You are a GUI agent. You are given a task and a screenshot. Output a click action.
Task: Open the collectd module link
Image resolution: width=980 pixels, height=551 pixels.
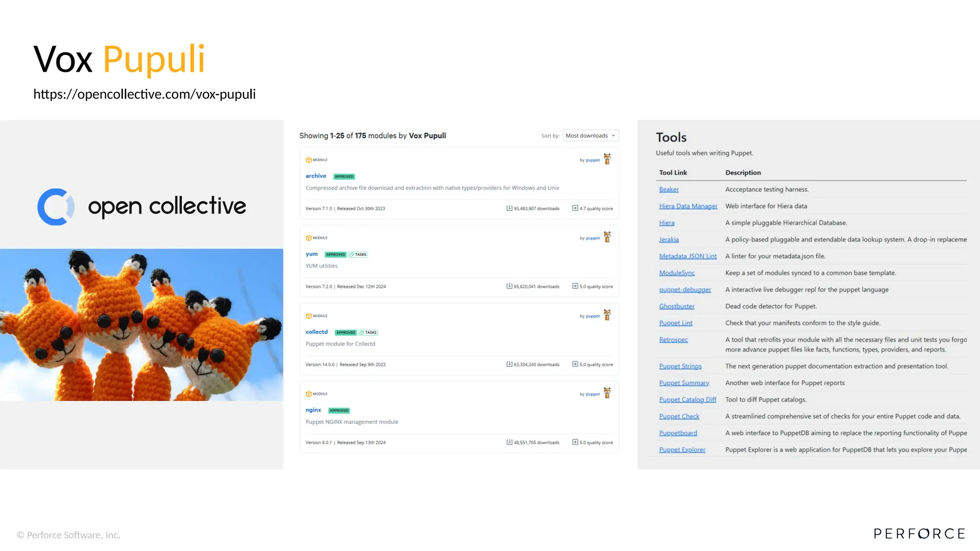click(x=317, y=332)
